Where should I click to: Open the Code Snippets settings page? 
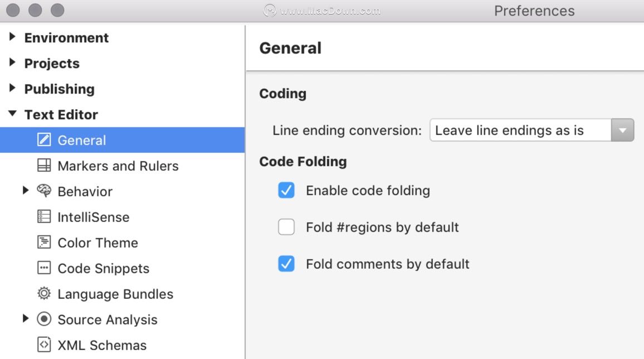(x=104, y=268)
